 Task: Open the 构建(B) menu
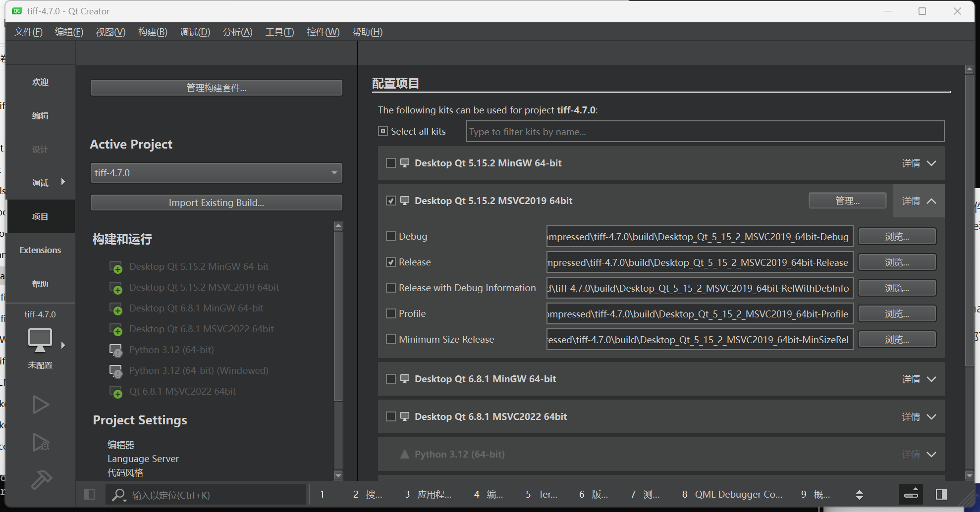click(153, 32)
